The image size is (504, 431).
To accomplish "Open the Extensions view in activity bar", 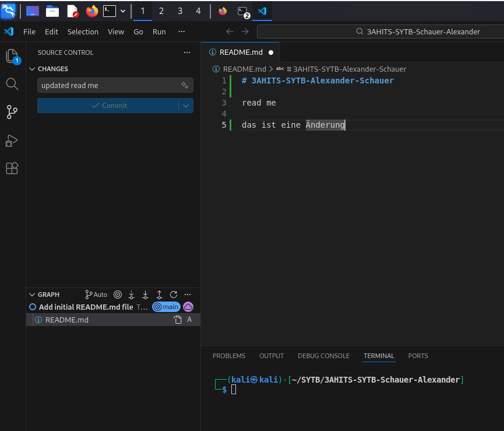I will [x=12, y=169].
